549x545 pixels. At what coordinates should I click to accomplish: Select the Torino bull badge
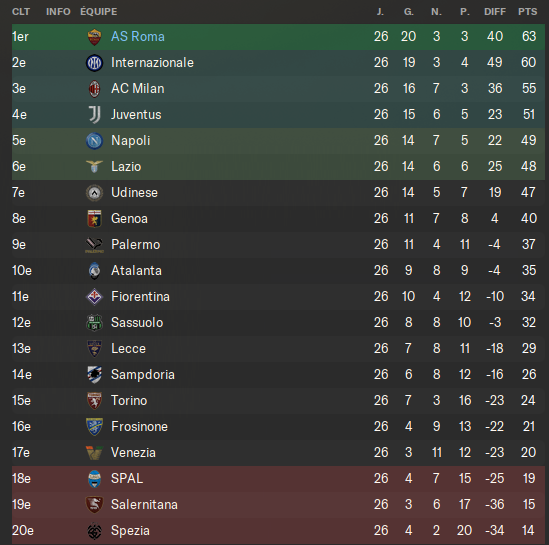pyautogui.click(x=94, y=401)
